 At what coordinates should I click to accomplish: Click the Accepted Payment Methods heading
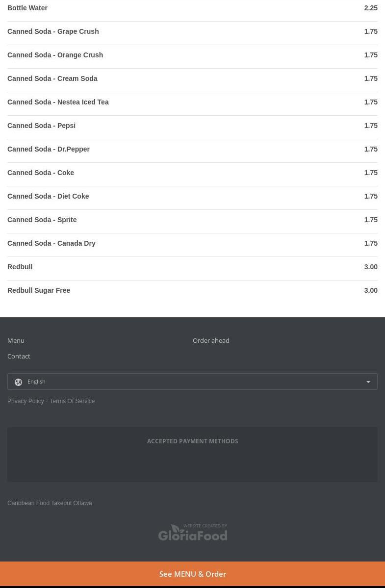192,441
